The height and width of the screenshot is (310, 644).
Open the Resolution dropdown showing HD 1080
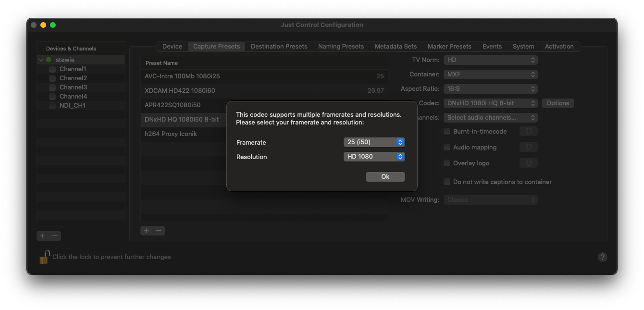(x=374, y=156)
